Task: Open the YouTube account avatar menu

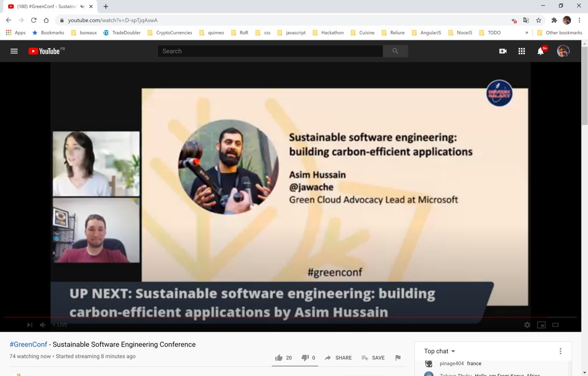Action: [x=563, y=51]
